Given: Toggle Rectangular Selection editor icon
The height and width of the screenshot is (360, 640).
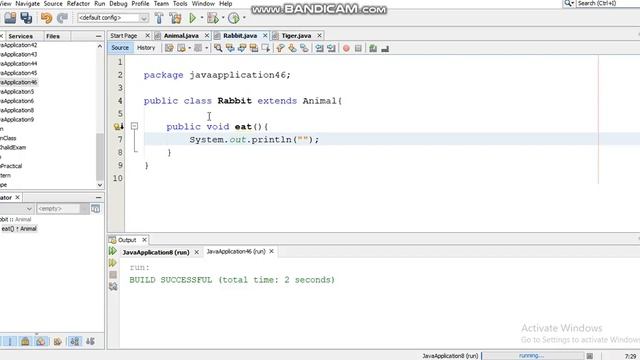Looking at the screenshot, I should click(266, 48).
